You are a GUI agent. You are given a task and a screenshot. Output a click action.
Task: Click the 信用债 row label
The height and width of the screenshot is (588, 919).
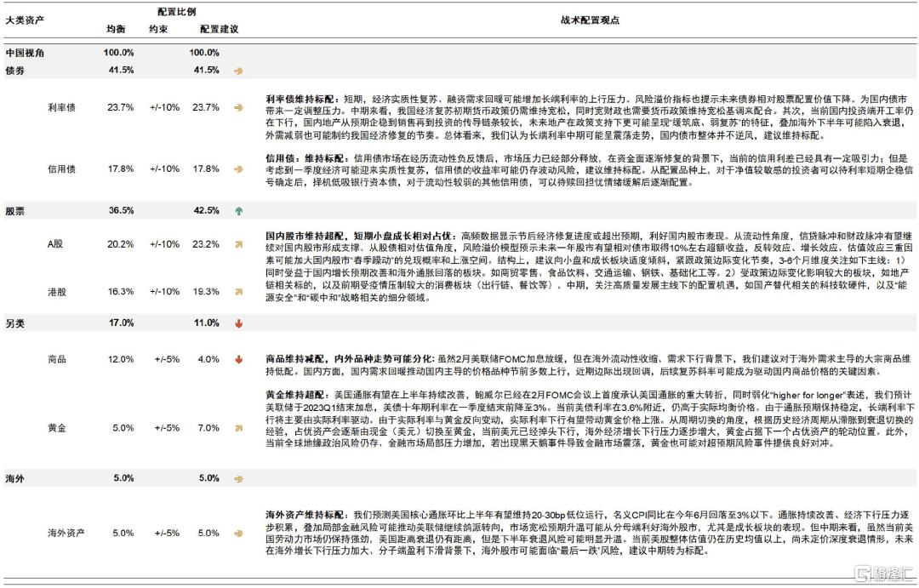click(61, 169)
